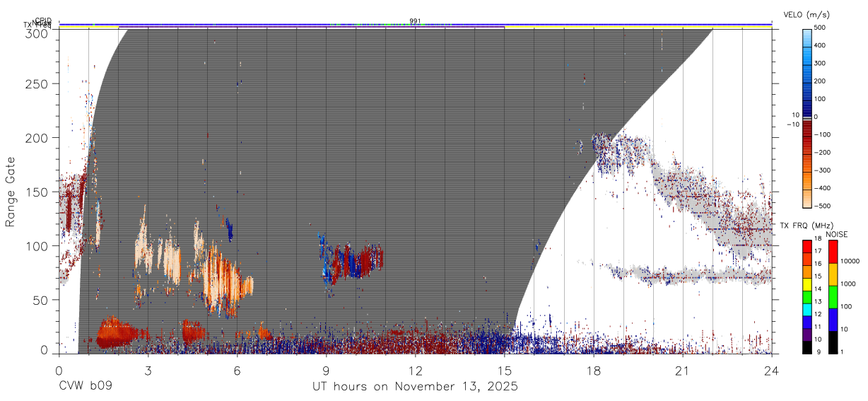
Task: Click the 3 tick label on the UT axis
Action: pos(148,371)
